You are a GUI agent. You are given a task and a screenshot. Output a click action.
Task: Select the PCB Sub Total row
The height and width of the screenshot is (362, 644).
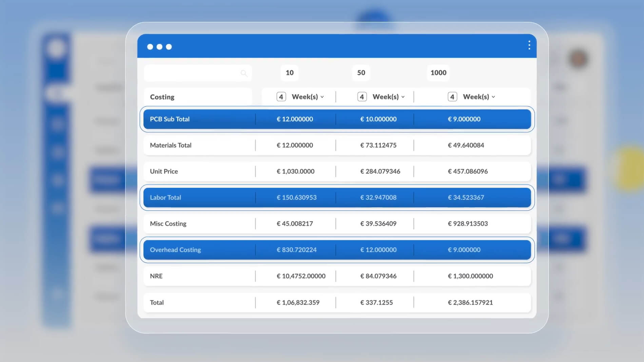click(x=170, y=119)
